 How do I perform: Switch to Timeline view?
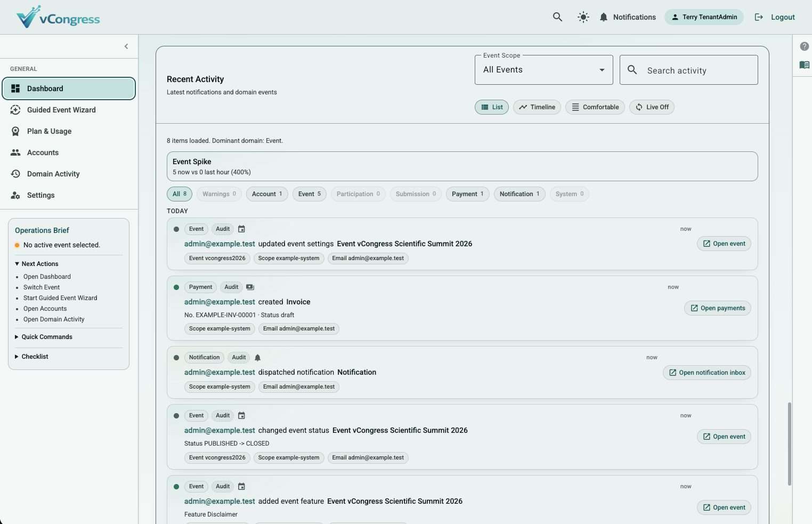click(x=537, y=107)
